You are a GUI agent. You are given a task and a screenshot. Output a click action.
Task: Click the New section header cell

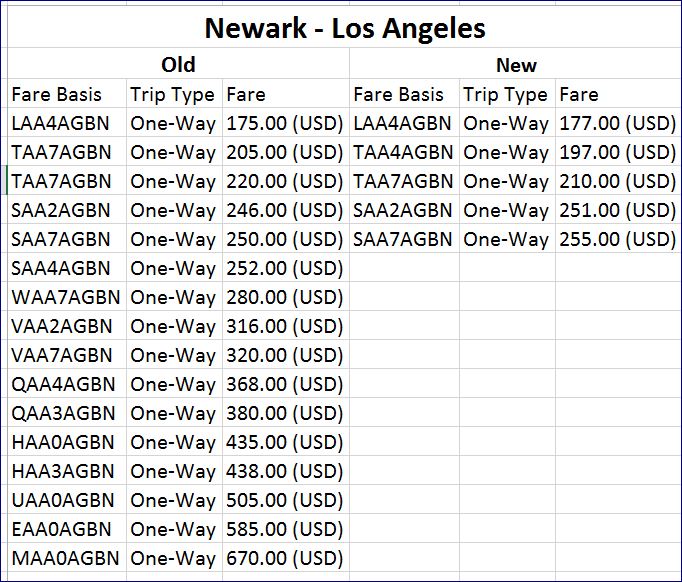point(516,65)
